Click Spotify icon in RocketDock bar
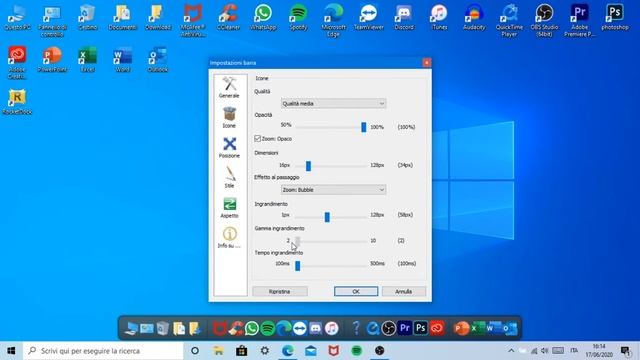This screenshot has height=360, width=640. click(268, 328)
